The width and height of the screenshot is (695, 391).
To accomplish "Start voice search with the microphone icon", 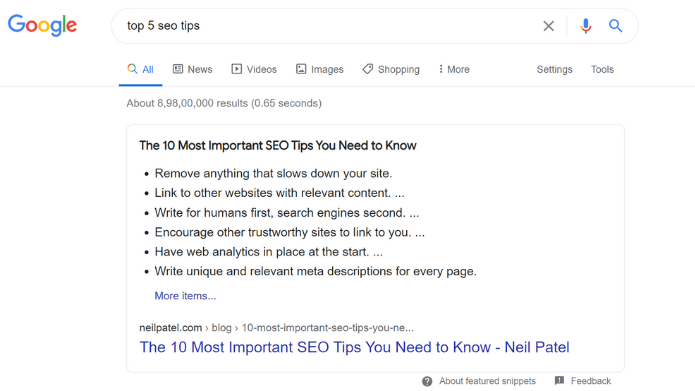I will [586, 26].
